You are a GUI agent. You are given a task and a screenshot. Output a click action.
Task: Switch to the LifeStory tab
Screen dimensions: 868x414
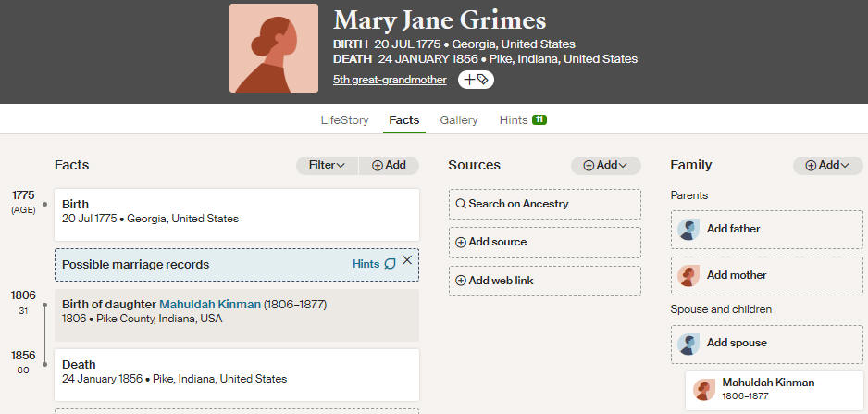click(x=344, y=120)
